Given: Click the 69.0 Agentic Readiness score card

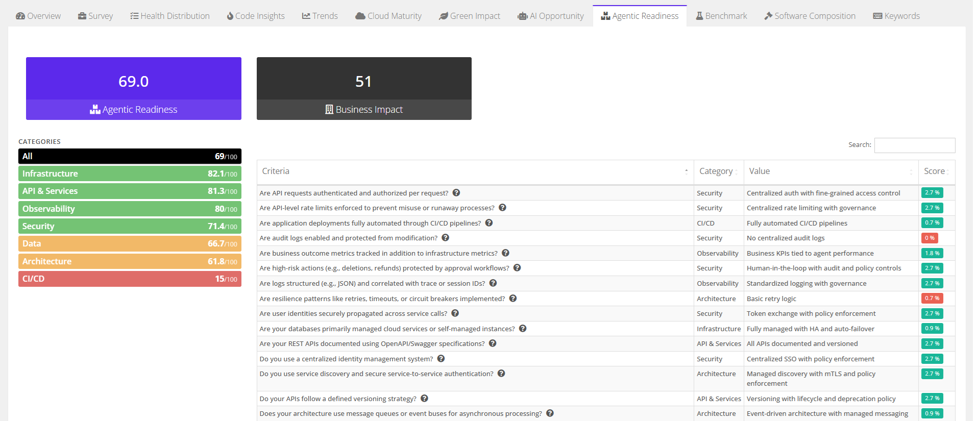Looking at the screenshot, I should [x=134, y=88].
